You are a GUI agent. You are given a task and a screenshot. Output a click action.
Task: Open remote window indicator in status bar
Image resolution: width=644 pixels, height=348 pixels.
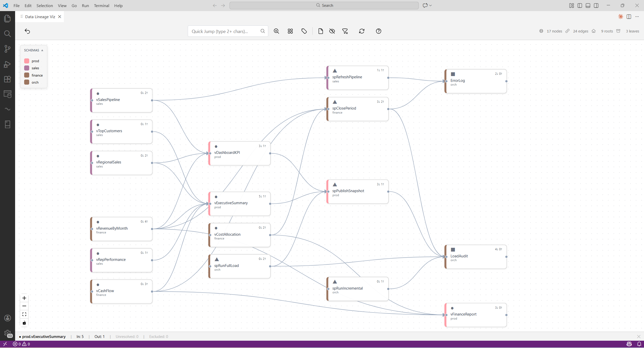click(5, 344)
